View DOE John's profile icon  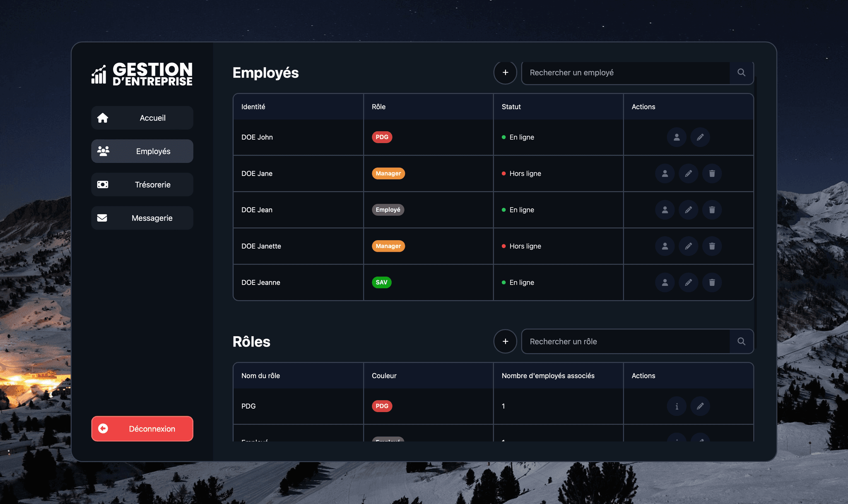[x=677, y=137]
